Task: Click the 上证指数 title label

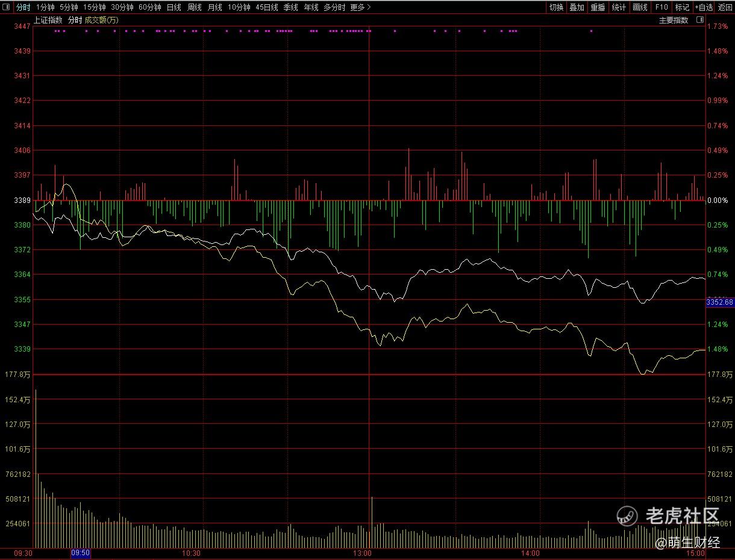Action: pos(48,20)
